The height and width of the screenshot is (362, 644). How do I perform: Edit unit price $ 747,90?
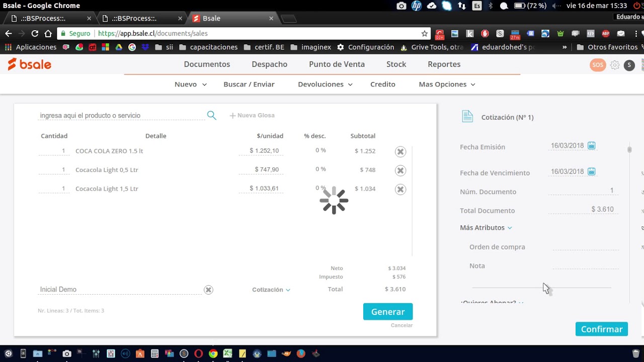[261, 169]
